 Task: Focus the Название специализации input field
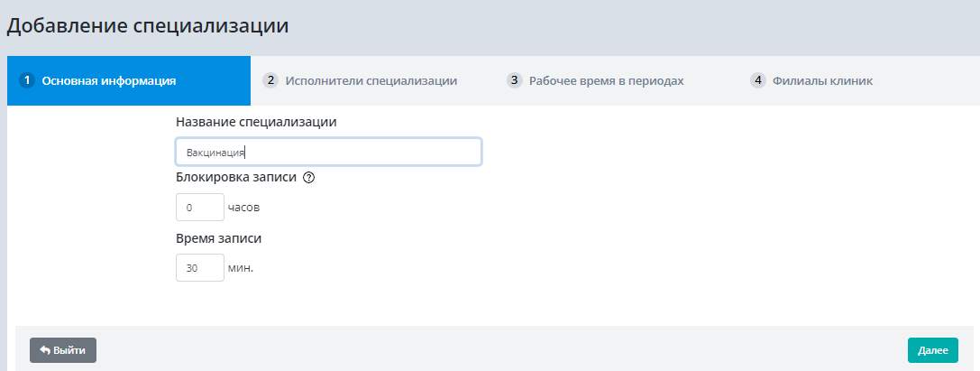coord(328,152)
